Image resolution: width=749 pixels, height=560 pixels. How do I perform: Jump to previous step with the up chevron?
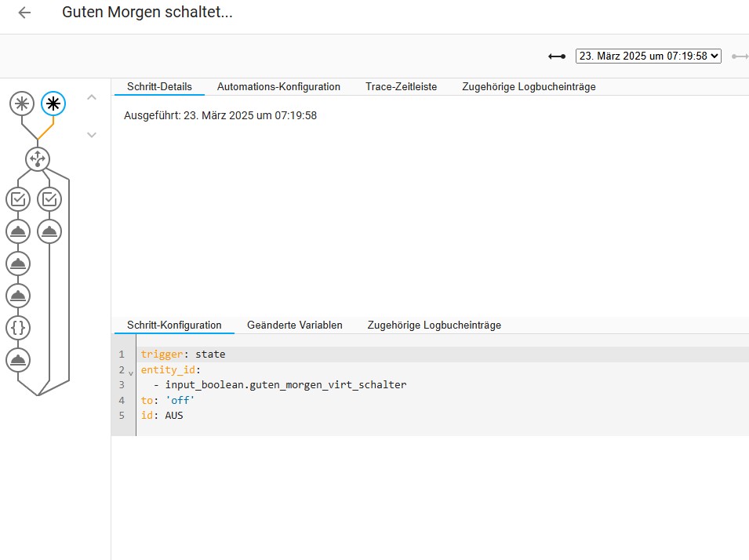pos(92,97)
